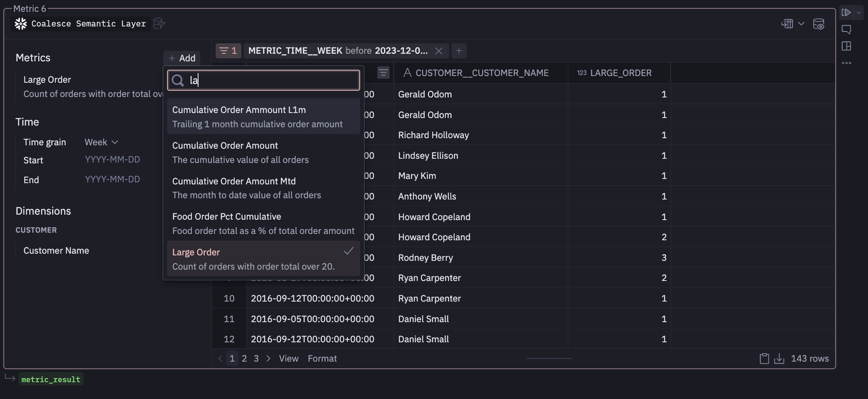Open the Coalesce Semantic Layer source icon

20,24
